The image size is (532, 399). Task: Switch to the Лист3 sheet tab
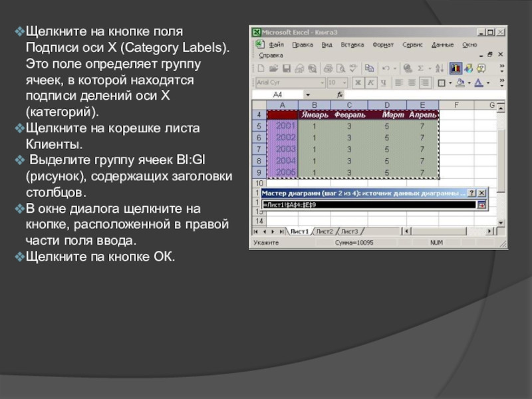click(x=350, y=231)
